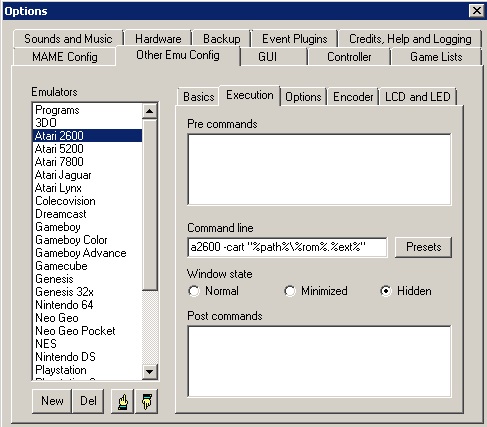
Task: Select the Execution sub-tab
Action: point(250,95)
